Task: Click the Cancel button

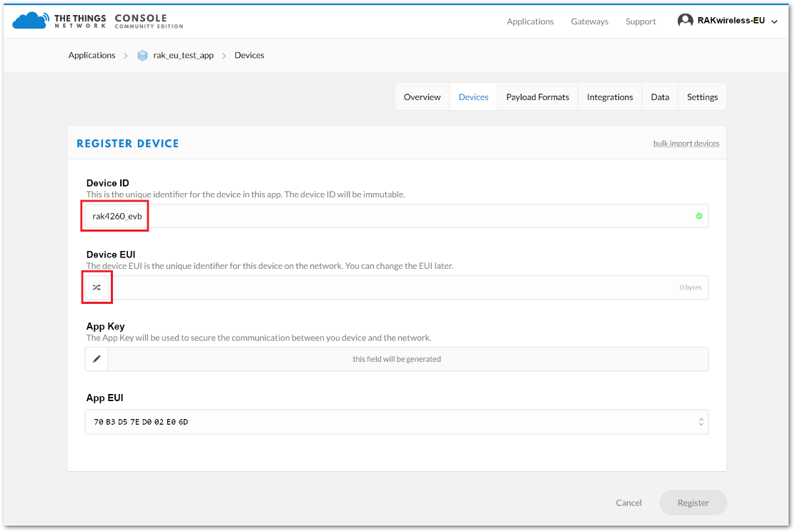Action: point(628,503)
